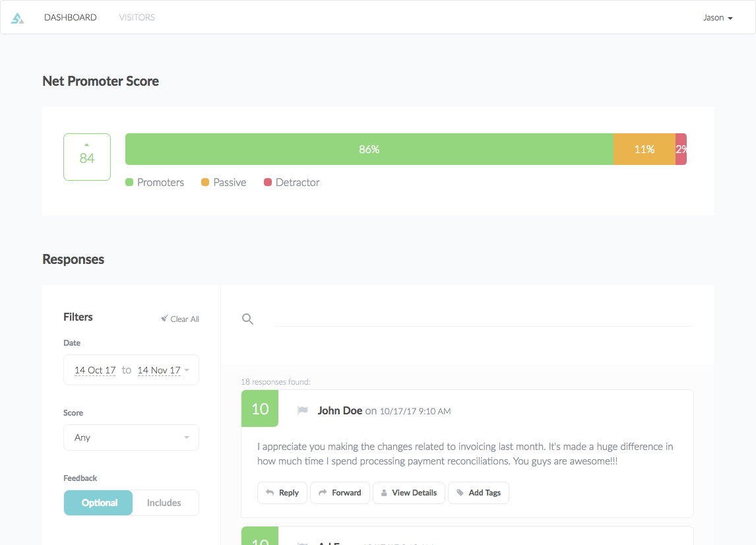Expand the date range dropdown arrow
756x545 pixels.
coord(187,370)
